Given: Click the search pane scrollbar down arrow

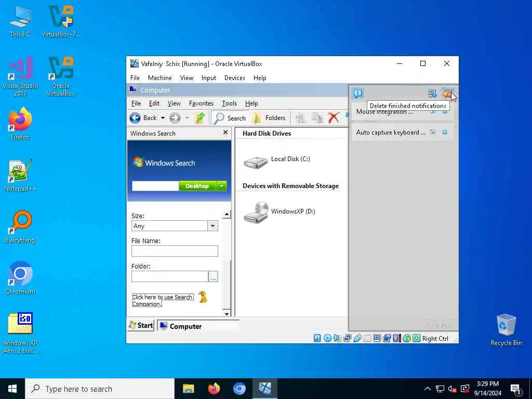Looking at the screenshot, I should [x=227, y=313].
